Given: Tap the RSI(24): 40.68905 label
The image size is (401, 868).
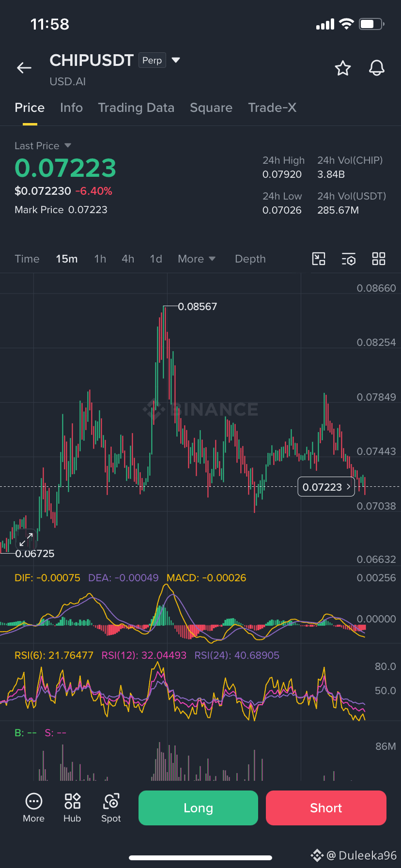Looking at the screenshot, I should [237, 655].
